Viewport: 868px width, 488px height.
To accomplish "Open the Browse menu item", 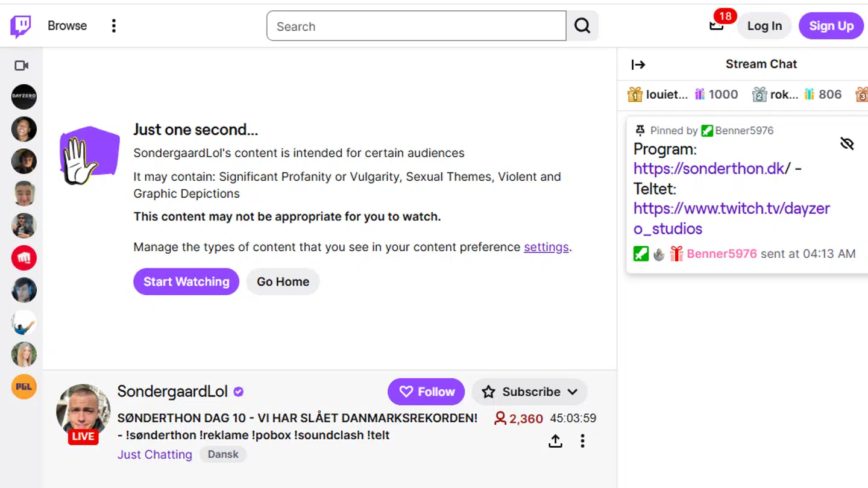I will coord(68,26).
